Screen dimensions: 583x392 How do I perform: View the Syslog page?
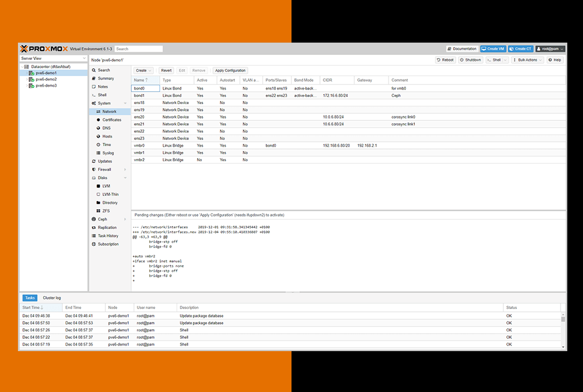(x=108, y=153)
